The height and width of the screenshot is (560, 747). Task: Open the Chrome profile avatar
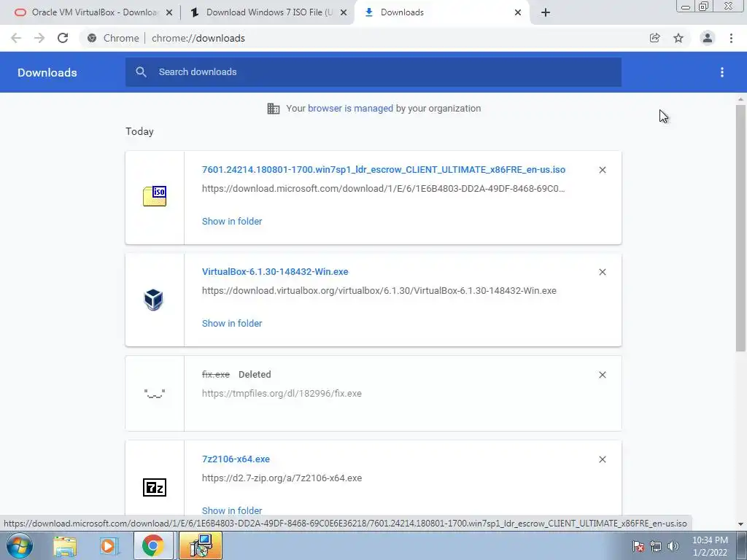pos(708,38)
